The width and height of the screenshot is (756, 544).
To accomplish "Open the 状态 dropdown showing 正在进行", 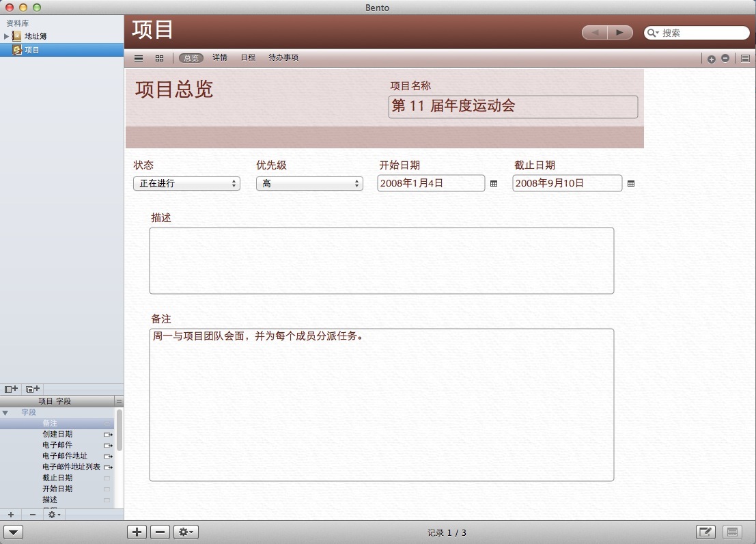I will point(186,183).
